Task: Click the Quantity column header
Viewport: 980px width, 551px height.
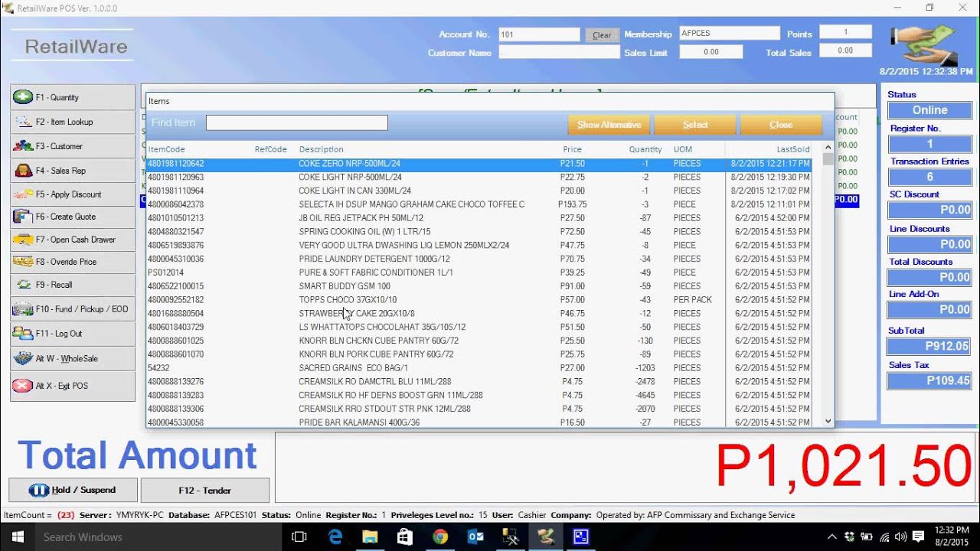Action: (x=645, y=149)
